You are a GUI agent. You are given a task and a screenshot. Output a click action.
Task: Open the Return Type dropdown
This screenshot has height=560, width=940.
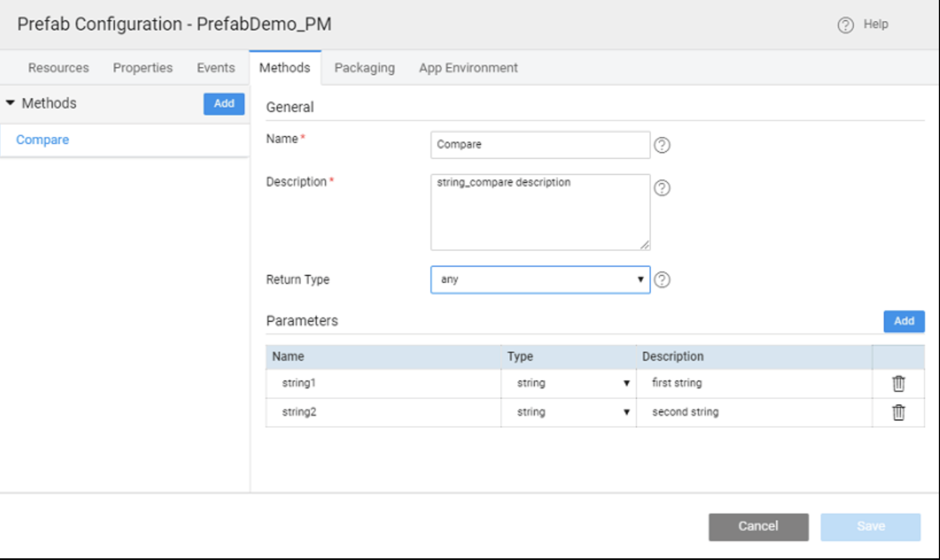point(539,280)
